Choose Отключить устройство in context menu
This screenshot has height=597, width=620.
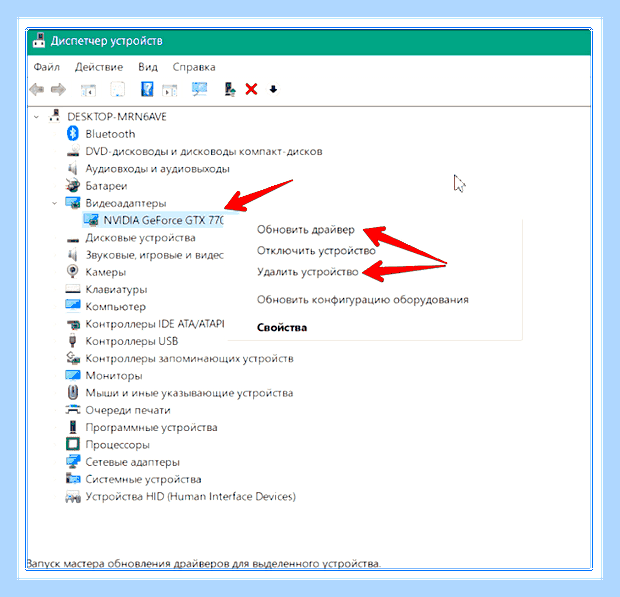tap(316, 251)
